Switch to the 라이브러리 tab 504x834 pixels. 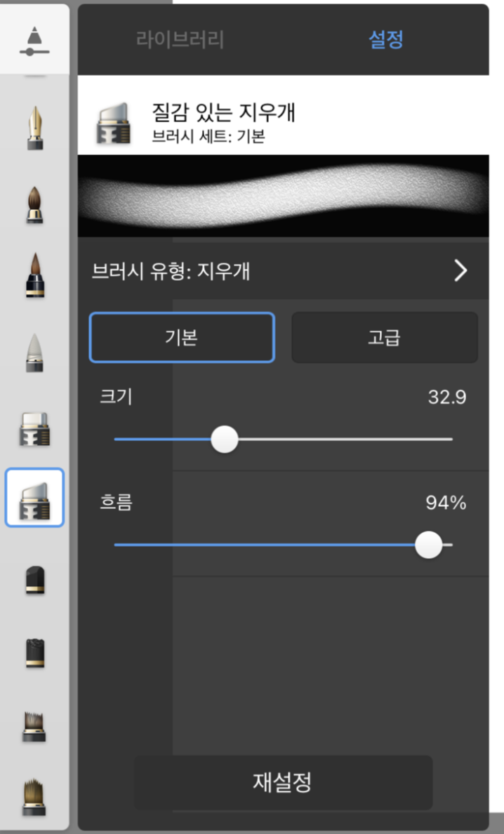180,40
